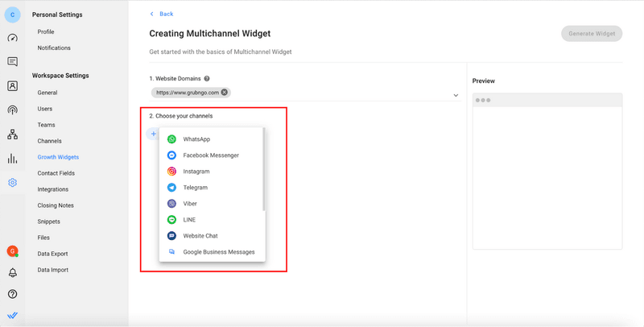Open Snippets settings

[x=48, y=221]
